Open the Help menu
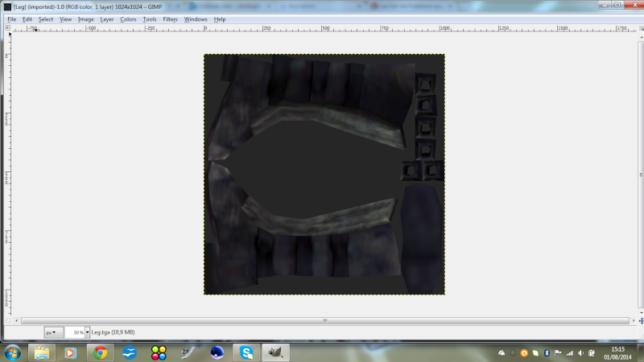The width and height of the screenshot is (644, 362). [x=220, y=19]
